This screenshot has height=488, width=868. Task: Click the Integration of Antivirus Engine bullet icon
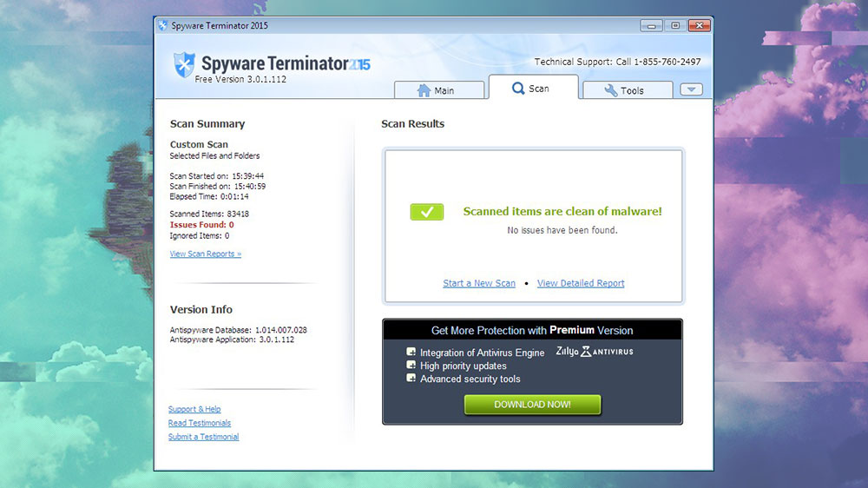point(411,352)
